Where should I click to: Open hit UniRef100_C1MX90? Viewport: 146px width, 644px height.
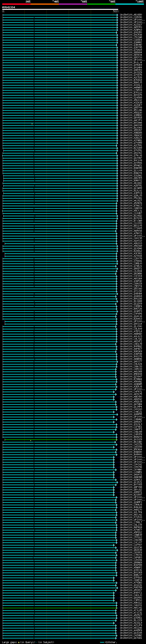[131, 17]
